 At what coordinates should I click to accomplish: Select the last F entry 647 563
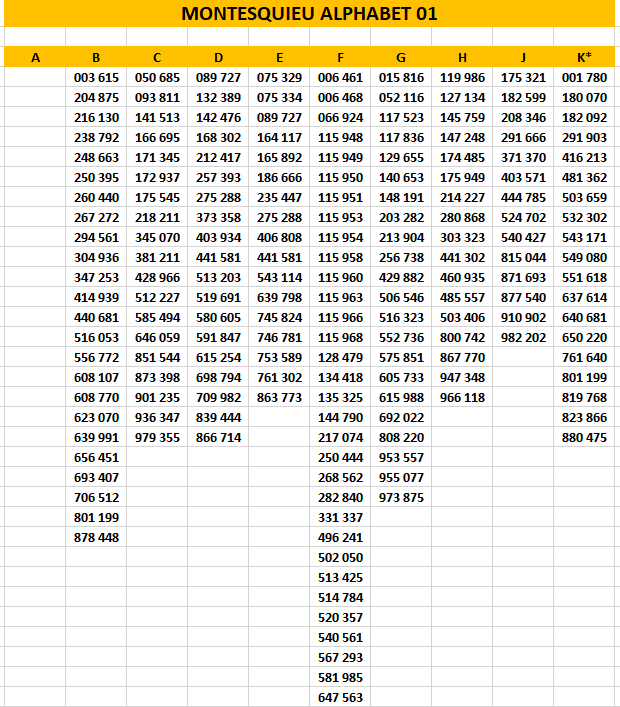click(x=340, y=697)
